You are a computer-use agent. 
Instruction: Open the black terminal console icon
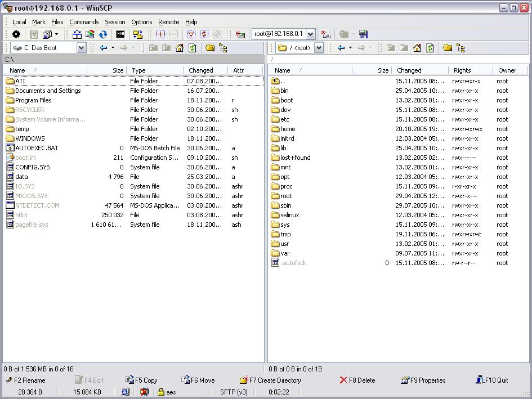(x=120, y=34)
